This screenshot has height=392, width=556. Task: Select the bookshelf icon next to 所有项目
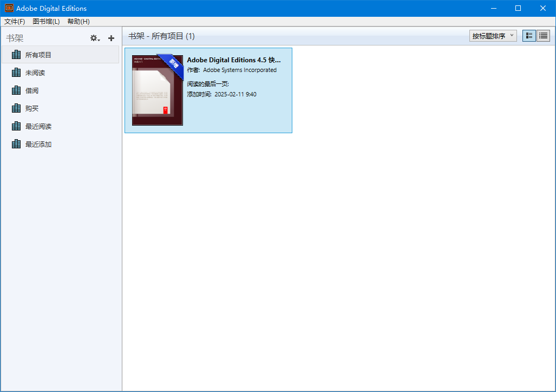[x=16, y=54]
